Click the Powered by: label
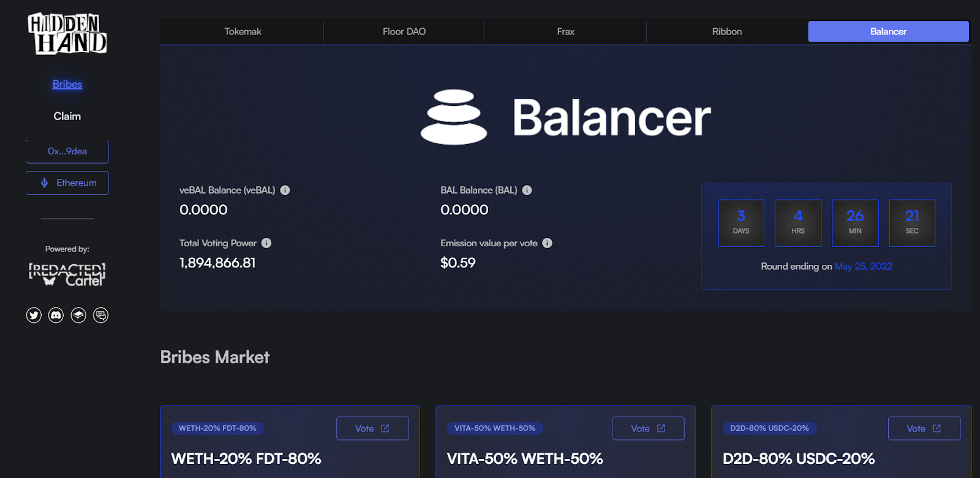Viewport: 980px width, 478px height. (x=67, y=249)
